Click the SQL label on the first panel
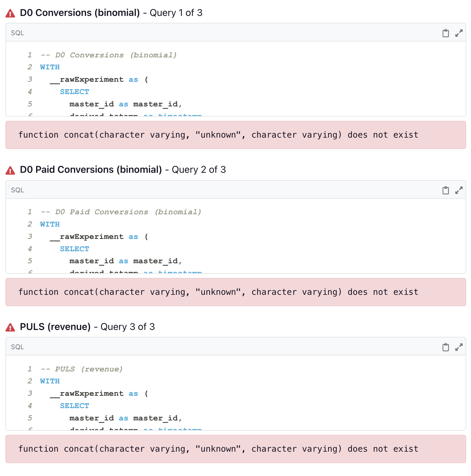Screen dimensions: 471x476 [17, 33]
